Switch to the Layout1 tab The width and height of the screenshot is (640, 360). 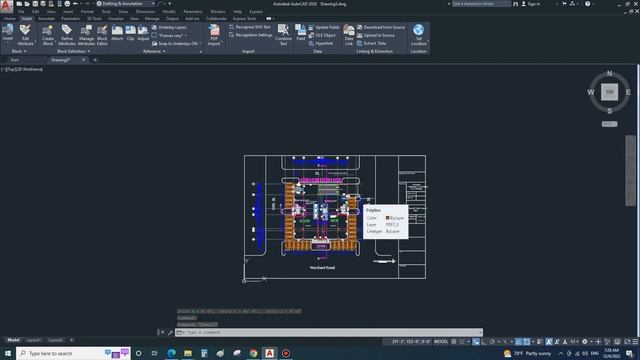33,340
